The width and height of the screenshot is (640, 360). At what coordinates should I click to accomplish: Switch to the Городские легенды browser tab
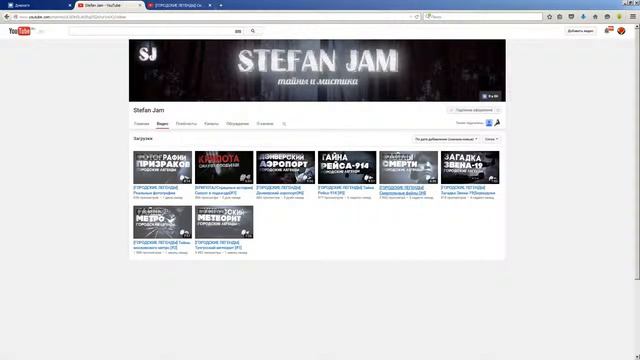coord(179,5)
